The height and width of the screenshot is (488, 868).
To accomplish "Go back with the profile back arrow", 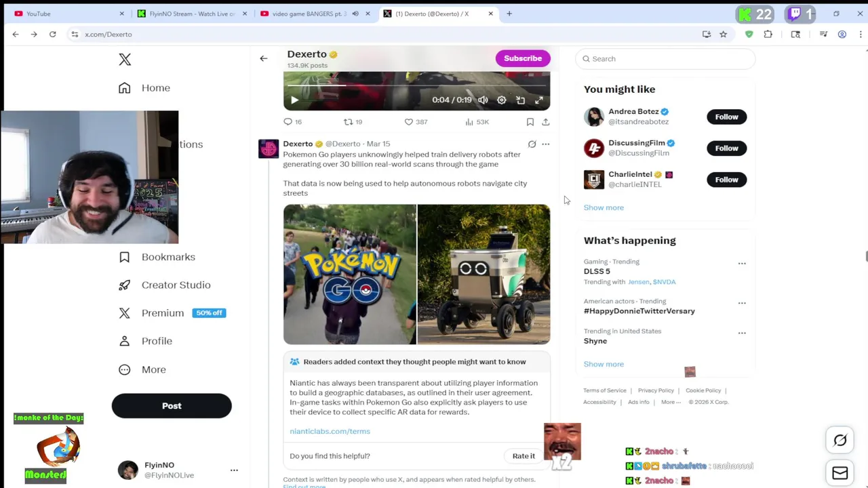I will coord(264,58).
